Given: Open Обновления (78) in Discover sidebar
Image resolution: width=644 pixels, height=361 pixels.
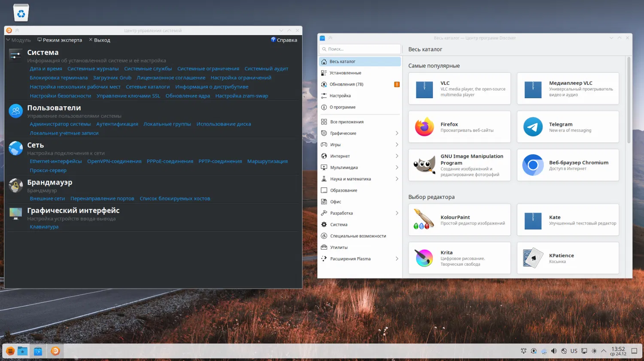Looking at the screenshot, I should (x=360, y=84).
